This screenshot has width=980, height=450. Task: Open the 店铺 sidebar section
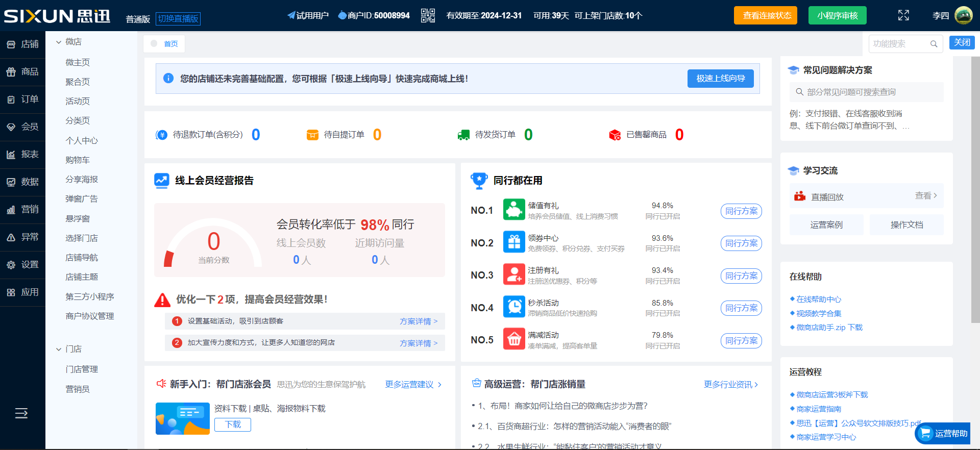click(x=22, y=44)
